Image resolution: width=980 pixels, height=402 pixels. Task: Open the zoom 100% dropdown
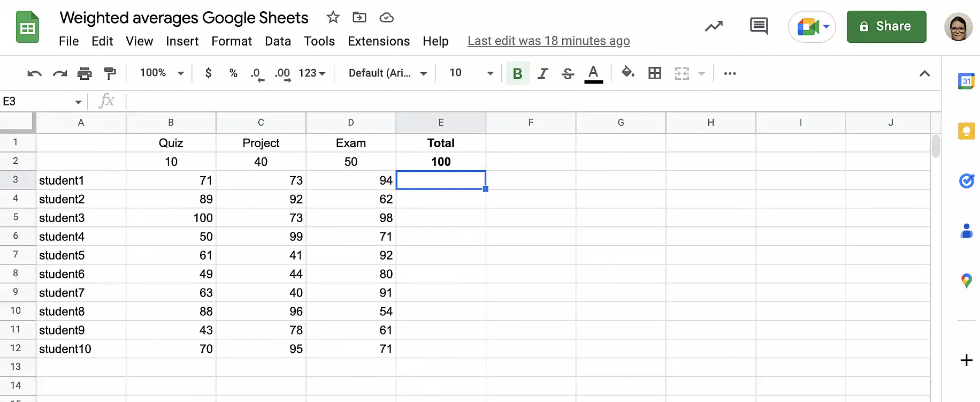[162, 73]
